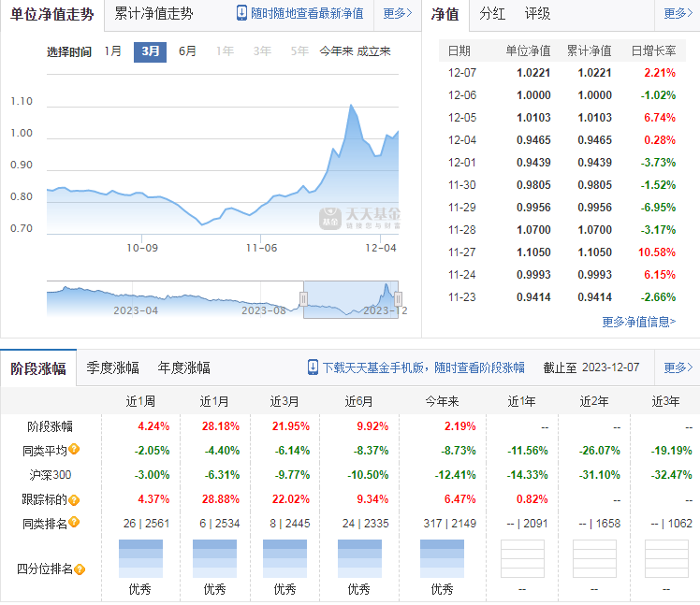Open 更多 link in the 阶段涨幅 panel header

click(x=678, y=367)
